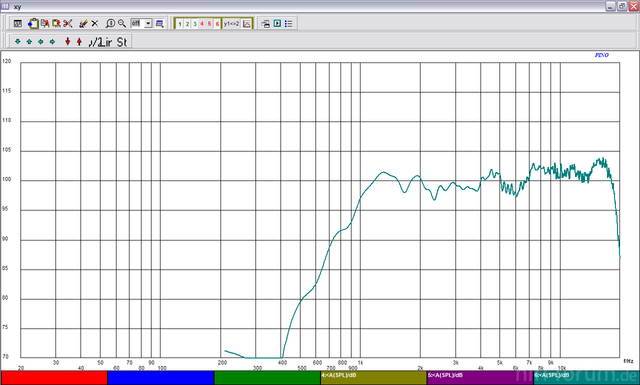640x385 pixels.
Task: Click the scissors cut icon
Action: 68,23
